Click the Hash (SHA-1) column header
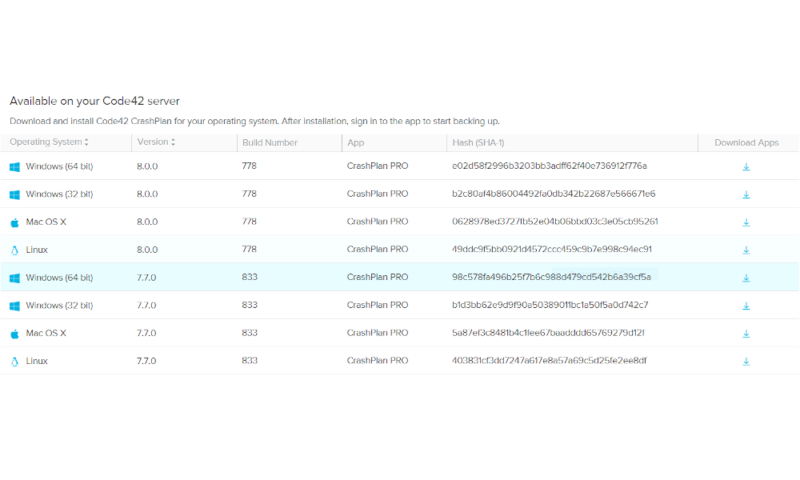The width and height of the screenshot is (800, 480). click(x=478, y=142)
